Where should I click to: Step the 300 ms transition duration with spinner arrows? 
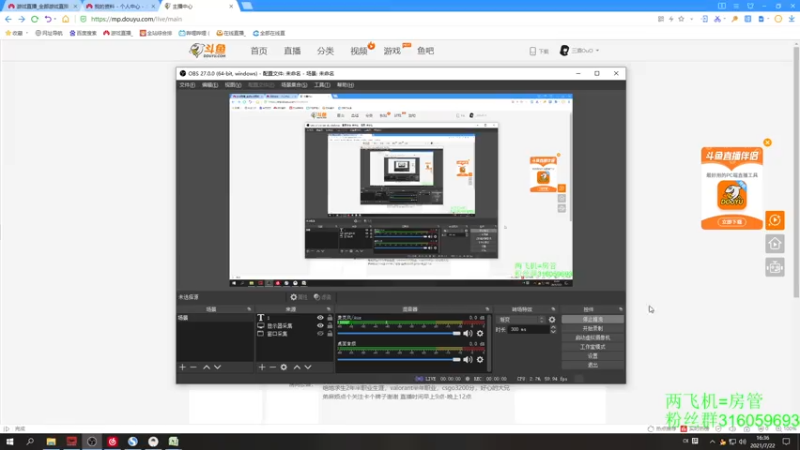pos(553,330)
